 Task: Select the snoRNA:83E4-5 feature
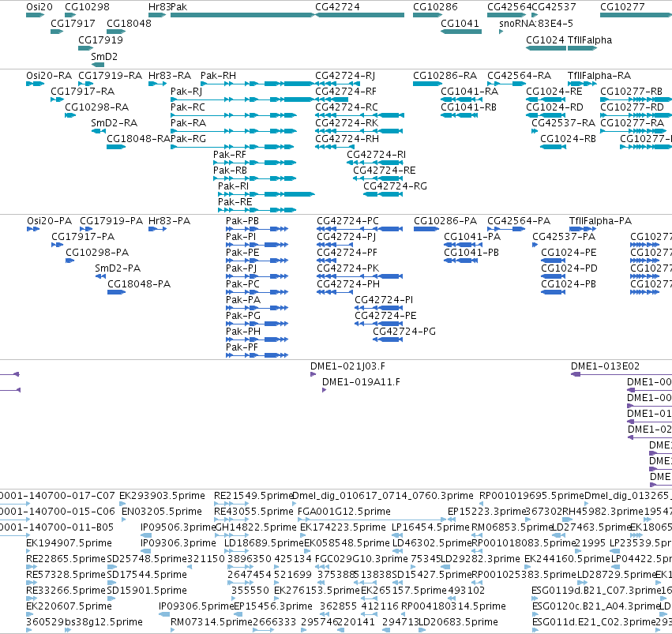pos(501,32)
